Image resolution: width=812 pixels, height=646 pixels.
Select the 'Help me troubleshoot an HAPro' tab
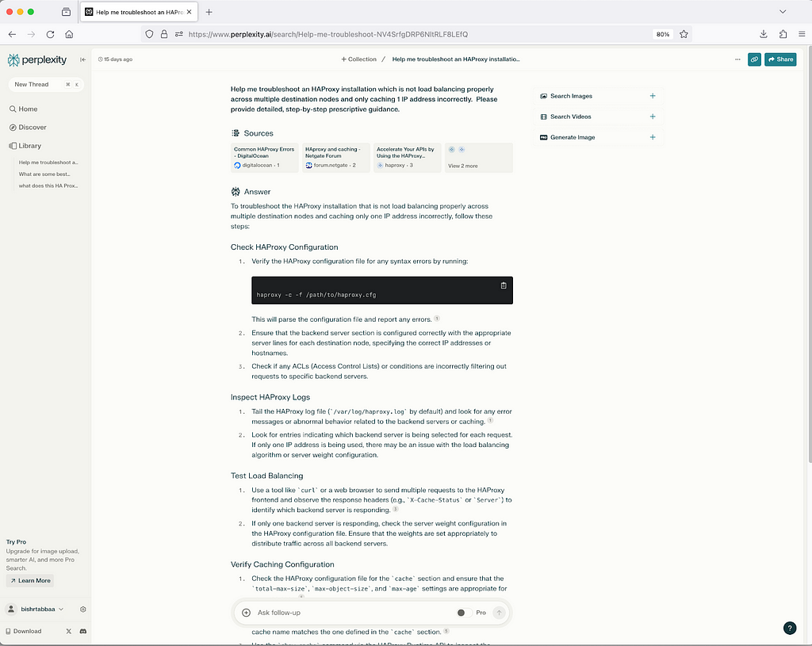[x=139, y=12]
